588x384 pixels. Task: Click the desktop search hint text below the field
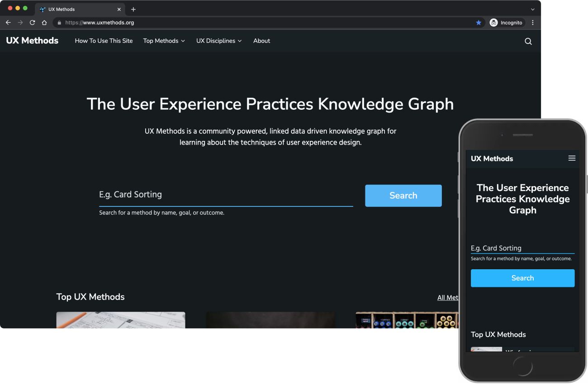pos(161,213)
